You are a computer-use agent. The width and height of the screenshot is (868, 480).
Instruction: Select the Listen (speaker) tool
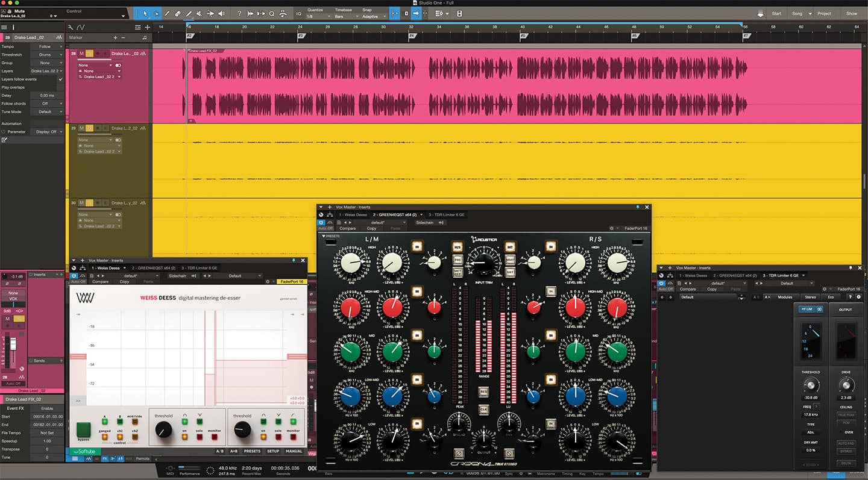(x=221, y=13)
